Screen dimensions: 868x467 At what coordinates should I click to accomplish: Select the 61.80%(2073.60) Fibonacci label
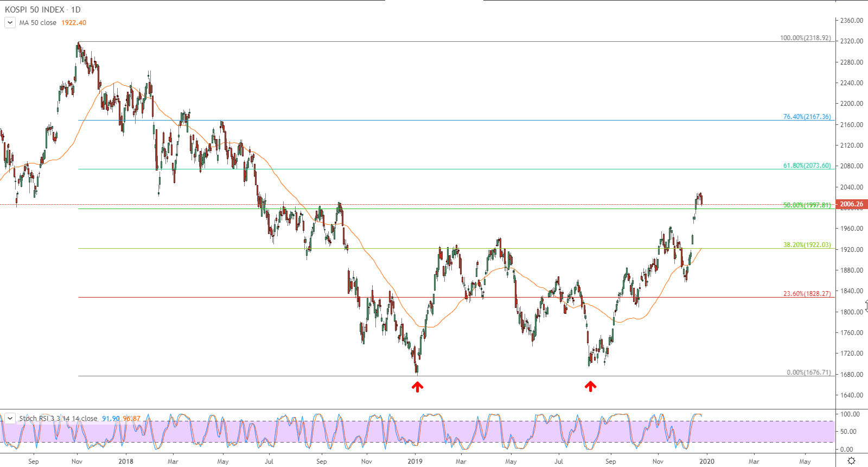[x=807, y=166]
